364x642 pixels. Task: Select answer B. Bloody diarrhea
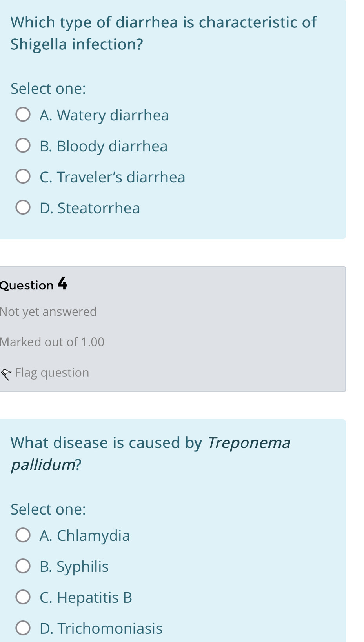coord(23,145)
